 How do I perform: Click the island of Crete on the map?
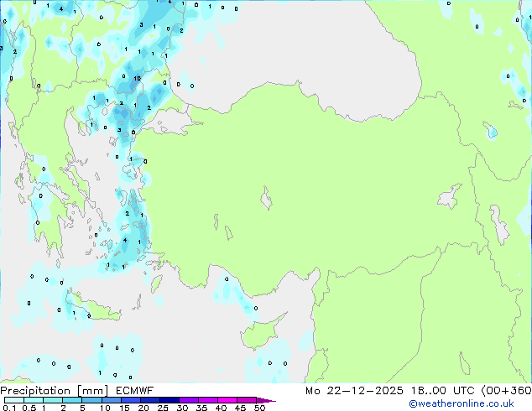[93, 307]
